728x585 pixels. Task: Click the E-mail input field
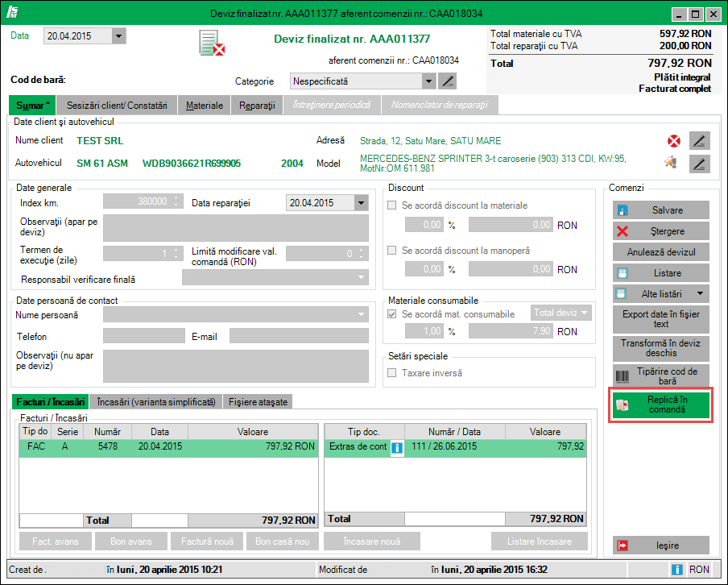click(x=299, y=336)
